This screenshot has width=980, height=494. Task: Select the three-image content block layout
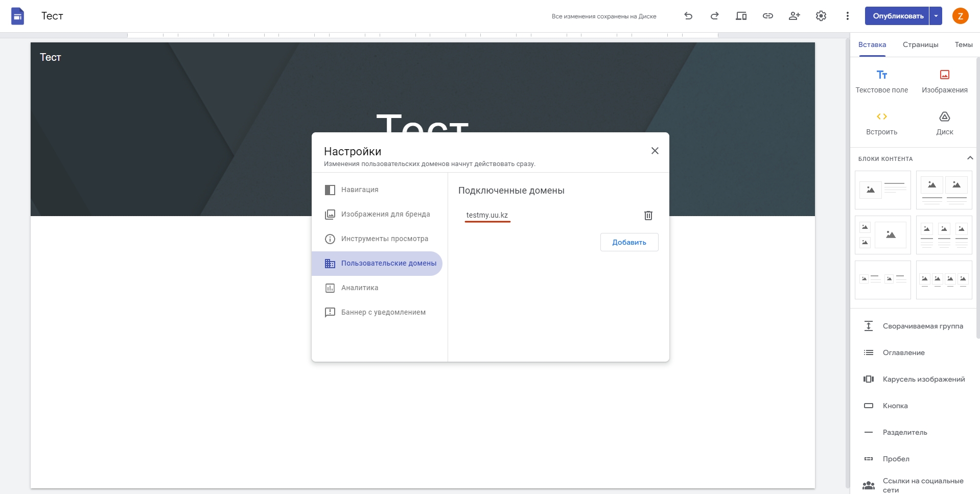coord(944,235)
